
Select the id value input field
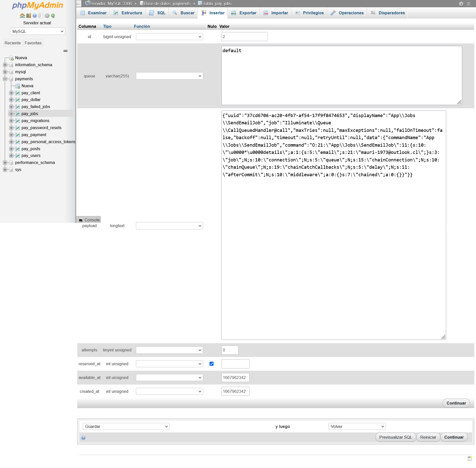tap(244, 37)
